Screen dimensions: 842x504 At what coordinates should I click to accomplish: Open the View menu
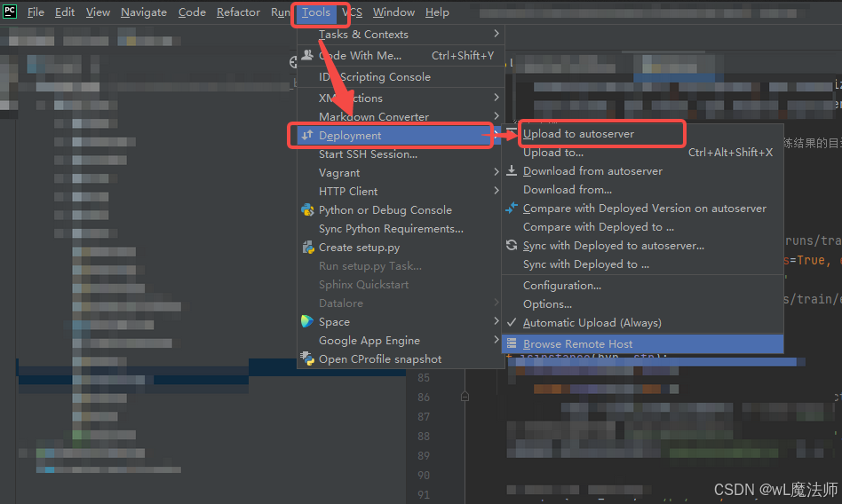pos(98,12)
